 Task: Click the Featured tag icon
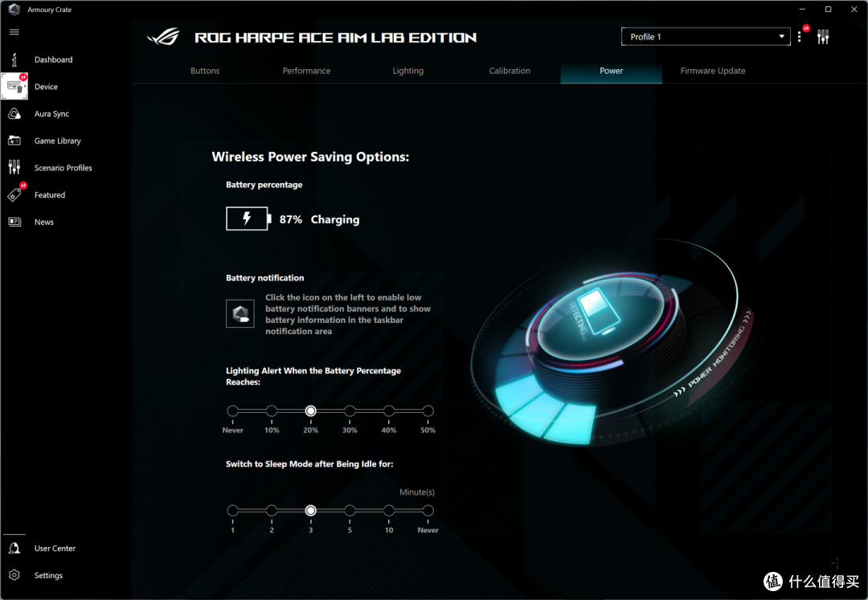click(14, 194)
